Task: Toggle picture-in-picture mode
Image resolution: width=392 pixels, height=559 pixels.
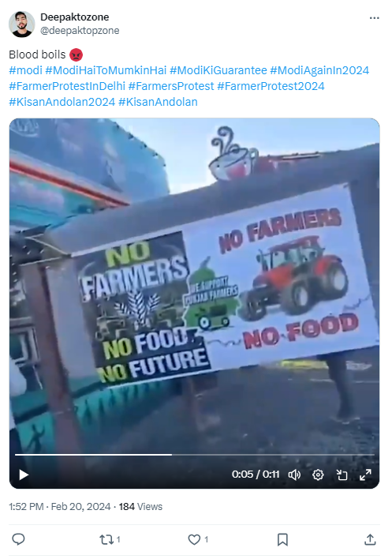Action: tap(342, 475)
